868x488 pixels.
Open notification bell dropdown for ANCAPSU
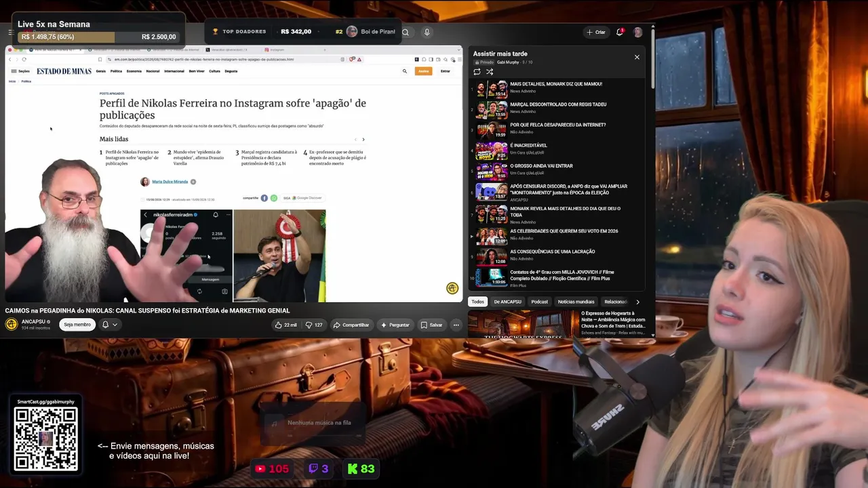(109, 325)
